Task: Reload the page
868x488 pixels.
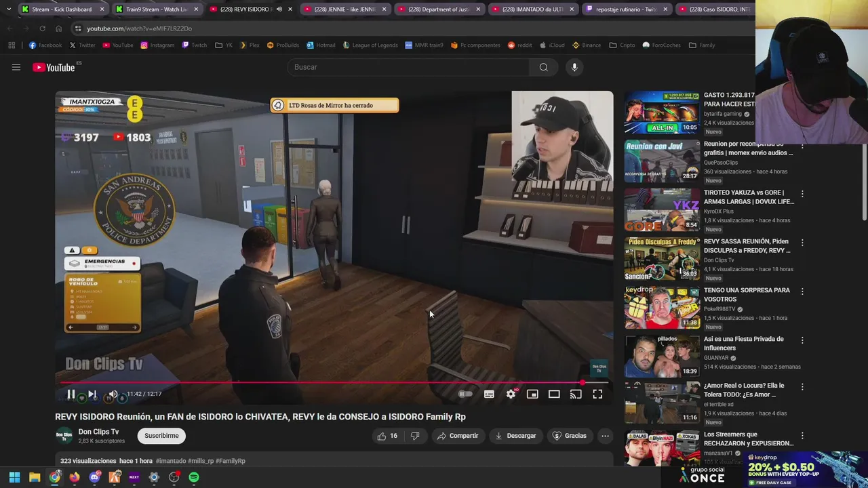Action: point(42,28)
